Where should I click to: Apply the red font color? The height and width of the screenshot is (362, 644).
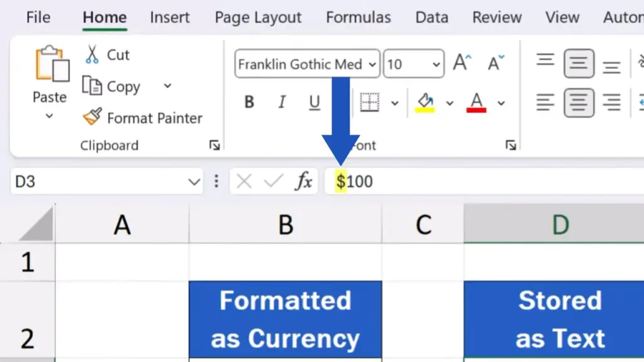477,102
